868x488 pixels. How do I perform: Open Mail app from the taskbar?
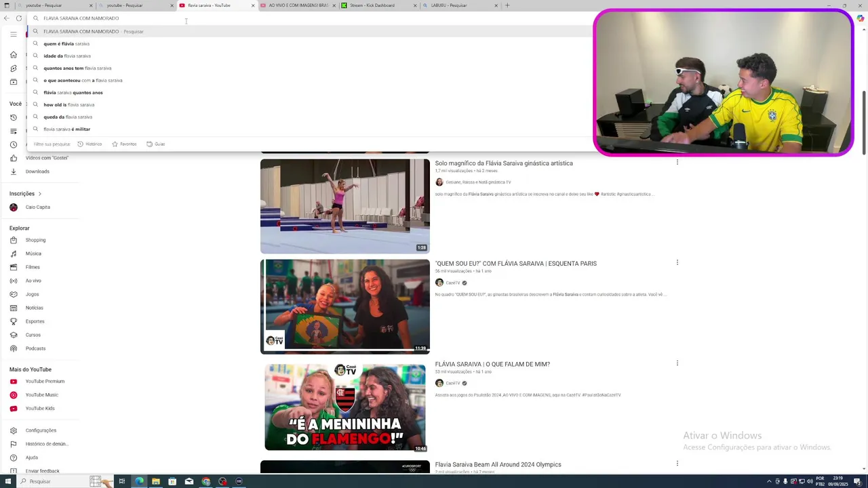click(189, 481)
